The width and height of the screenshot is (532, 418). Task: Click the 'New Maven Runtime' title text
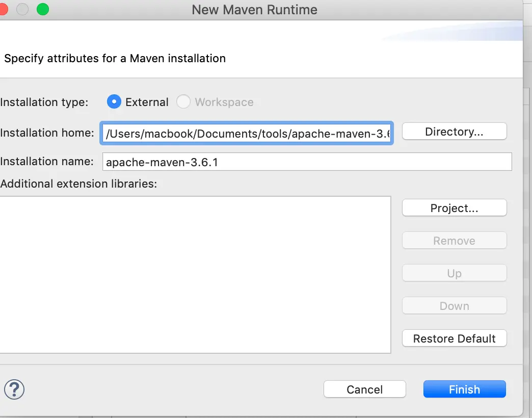pyautogui.click(x=254, y=10)
